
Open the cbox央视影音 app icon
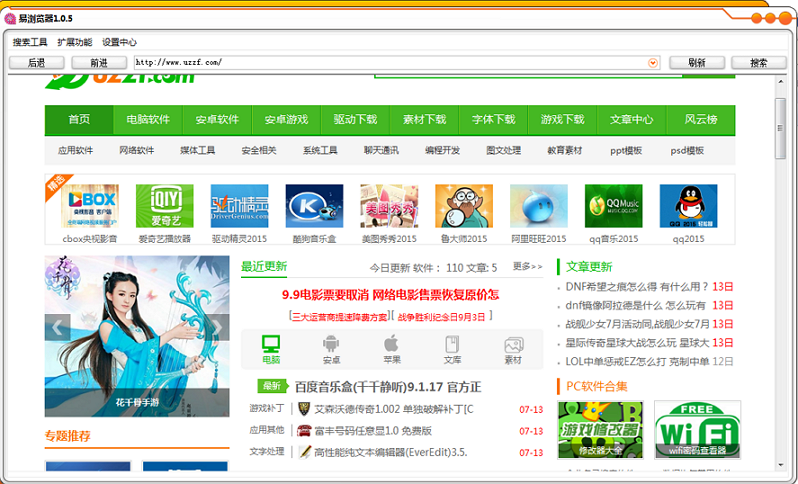90,206
